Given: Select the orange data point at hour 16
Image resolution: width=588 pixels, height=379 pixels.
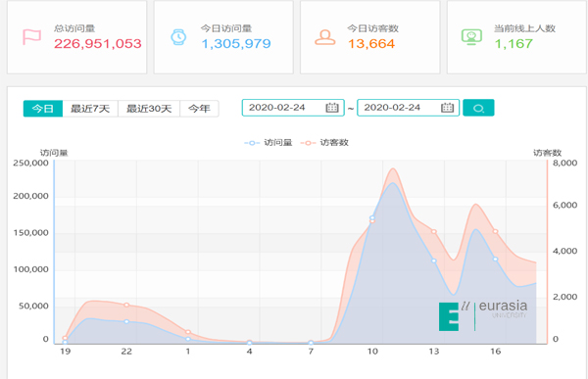Looking at the screenshot, I should [495, 232].
